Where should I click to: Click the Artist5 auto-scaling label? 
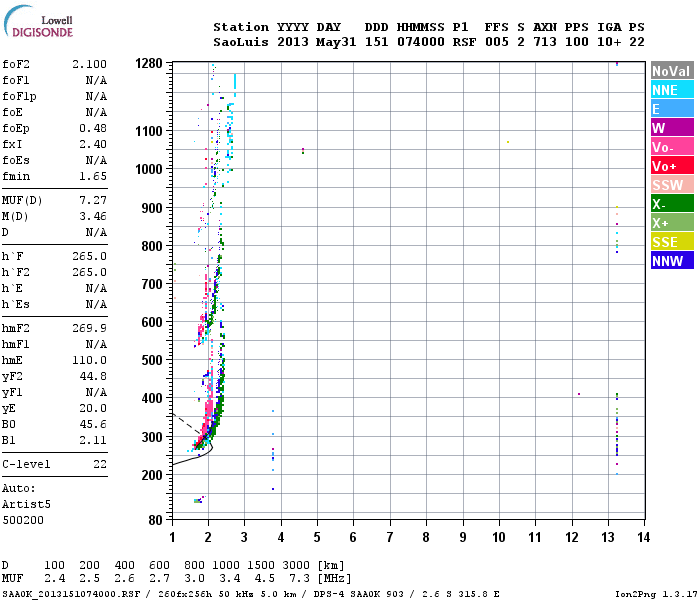(x=26, y=504)
